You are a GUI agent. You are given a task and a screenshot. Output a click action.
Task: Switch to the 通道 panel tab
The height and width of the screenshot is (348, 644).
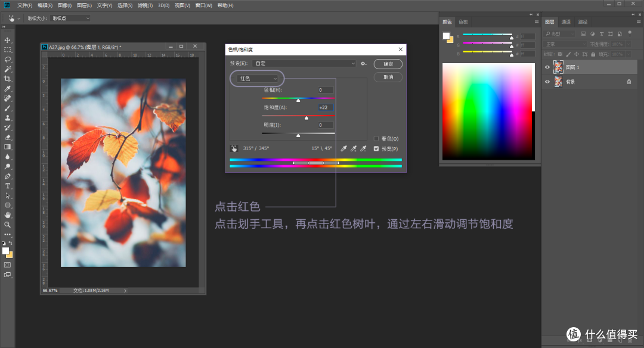click(566, 21)
